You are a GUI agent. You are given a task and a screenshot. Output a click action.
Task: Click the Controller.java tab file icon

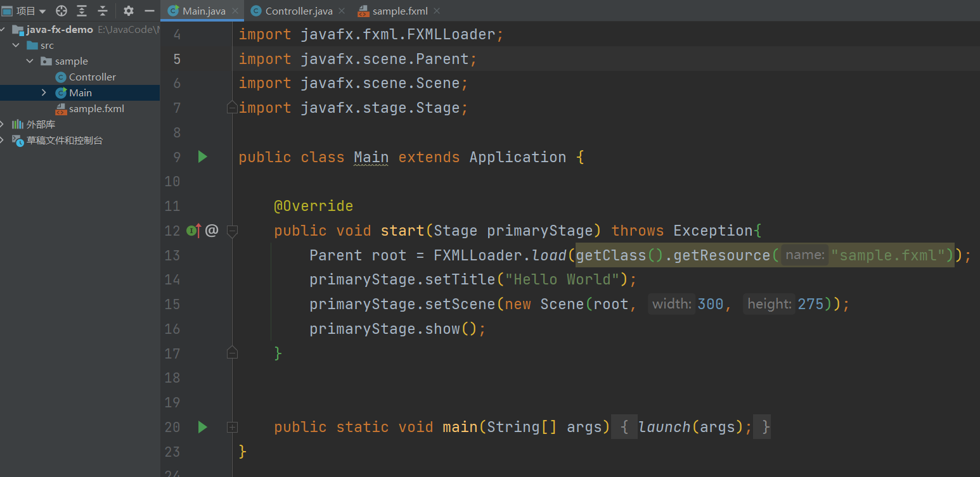256,11
